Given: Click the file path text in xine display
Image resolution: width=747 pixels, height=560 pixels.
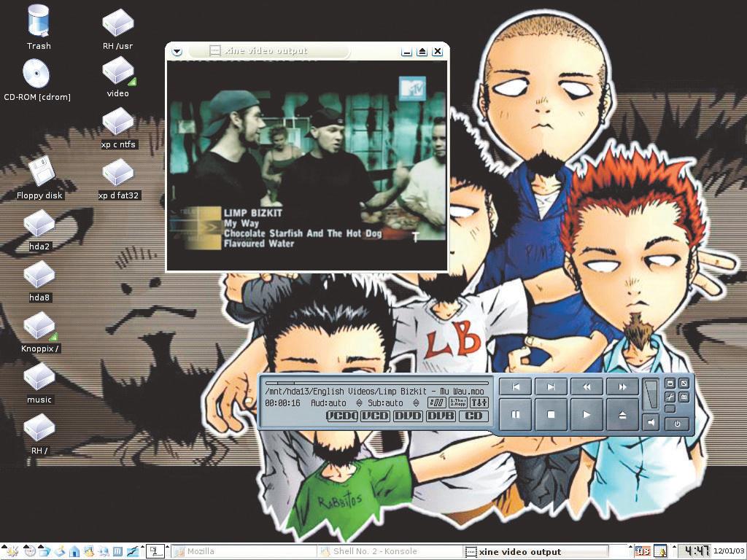Looking at the screenshot, I should click(x=374, y=392).
